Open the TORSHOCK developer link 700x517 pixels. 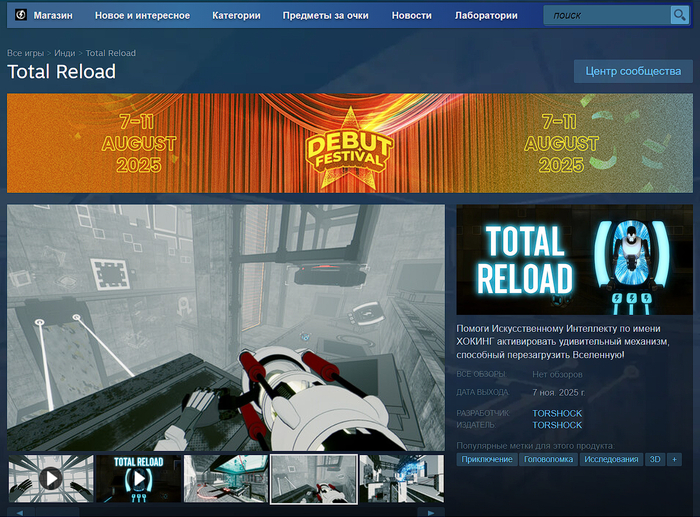point(557,413)
